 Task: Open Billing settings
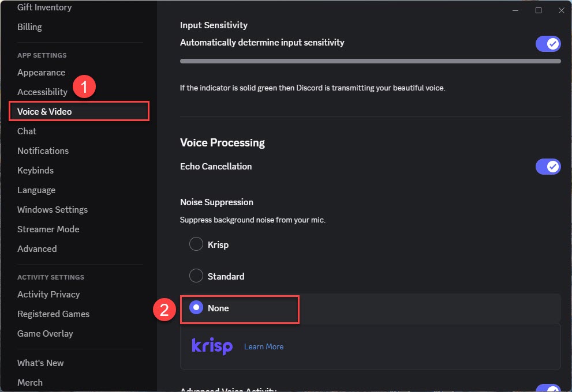(29, 27)
